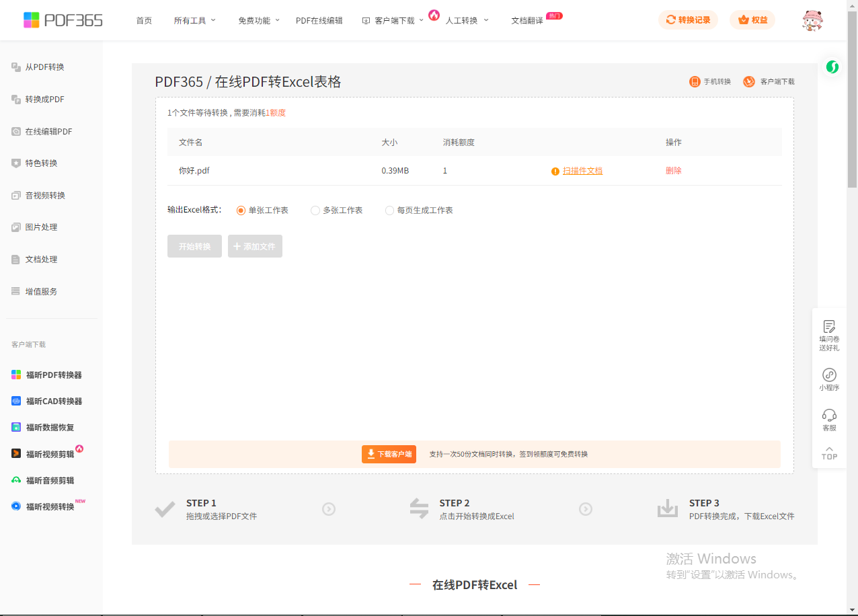Viewport: 858px width, 616px height.
Task: Select the 多张工作表 radio option
Action: click(315, 210)
